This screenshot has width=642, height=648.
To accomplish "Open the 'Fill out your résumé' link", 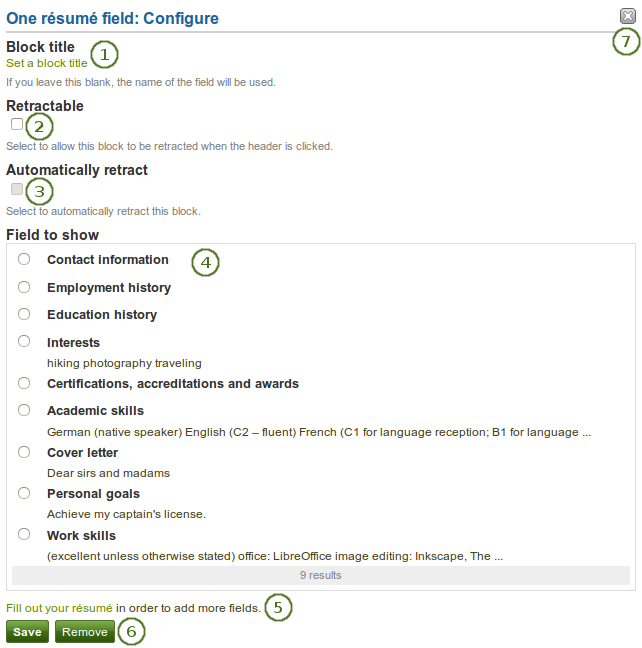I will (59, 607).
